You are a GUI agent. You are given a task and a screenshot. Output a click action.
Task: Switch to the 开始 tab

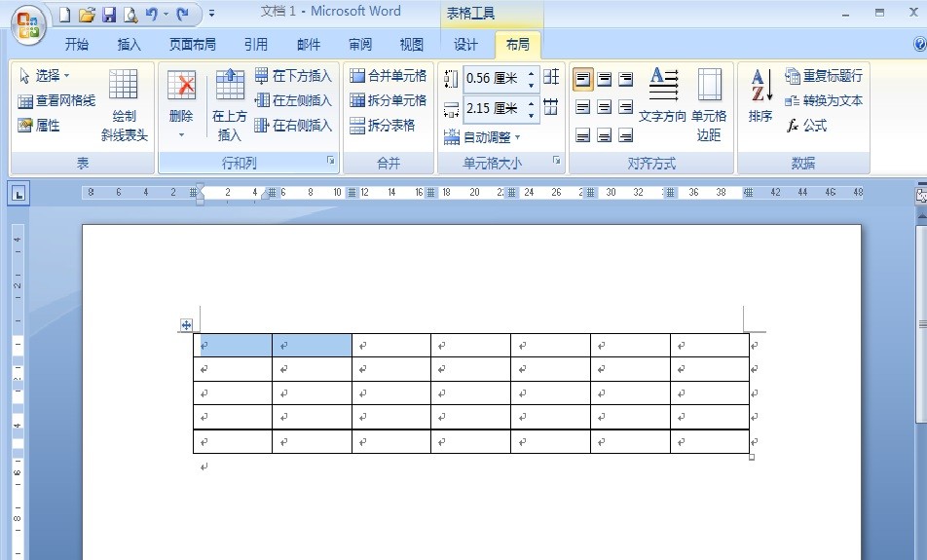76,45
